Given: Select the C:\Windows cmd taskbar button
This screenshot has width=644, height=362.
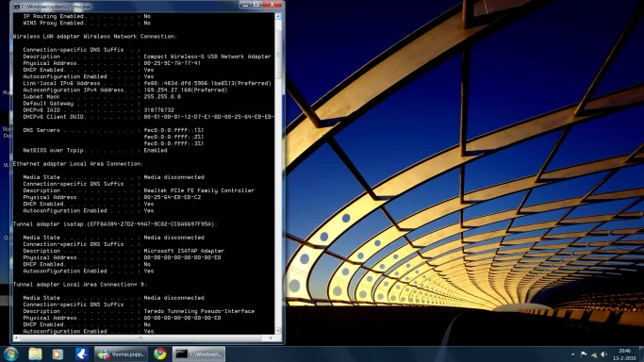Looking at the screenshot, I should [x=199, y=354].
